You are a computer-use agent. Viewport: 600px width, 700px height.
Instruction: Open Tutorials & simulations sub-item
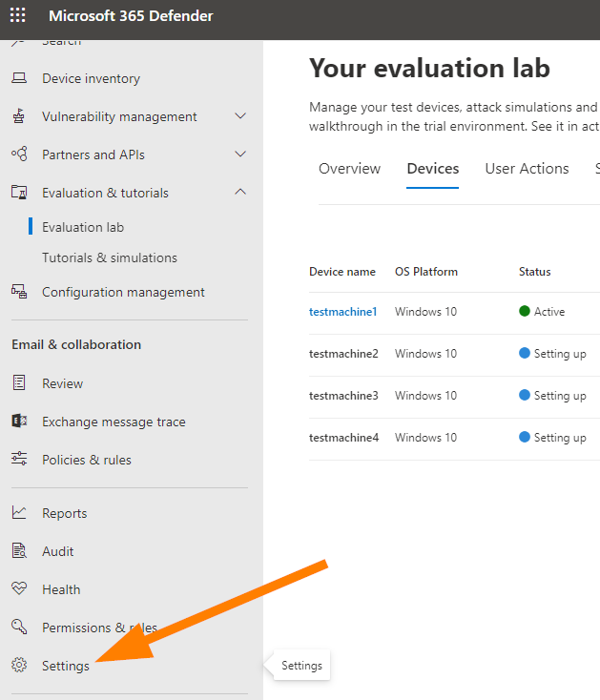[x=110, y=257]
